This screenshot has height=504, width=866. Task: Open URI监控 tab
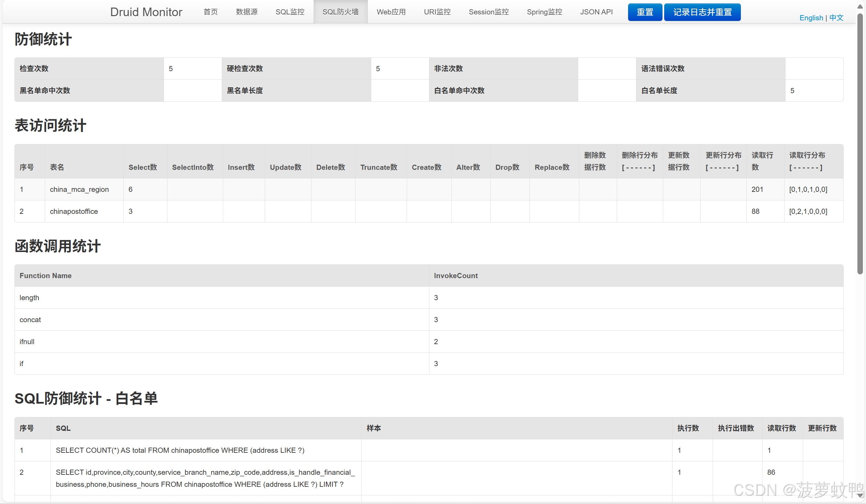(x=437, y=12)
